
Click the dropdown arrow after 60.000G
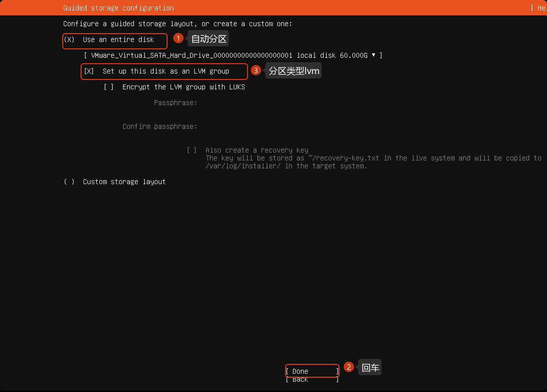(x=373, y=55)
